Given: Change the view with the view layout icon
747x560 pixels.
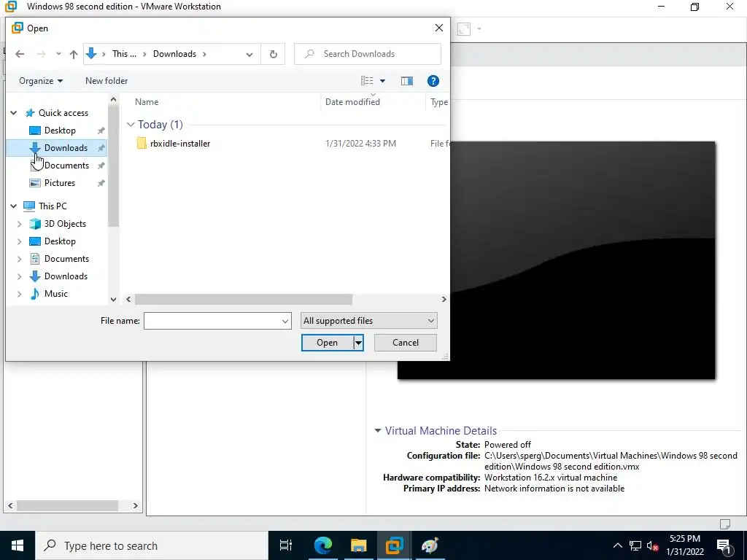Looking at the screenshot, I should tap(367, 81).
